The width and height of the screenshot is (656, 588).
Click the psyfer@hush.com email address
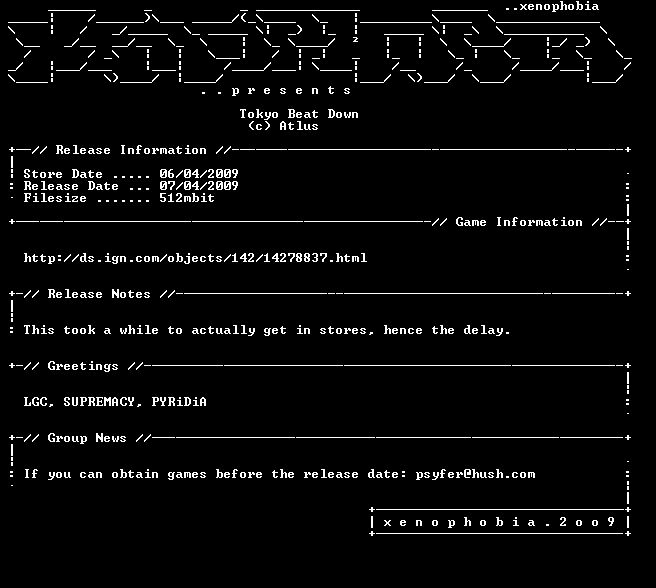click(475, 474)
